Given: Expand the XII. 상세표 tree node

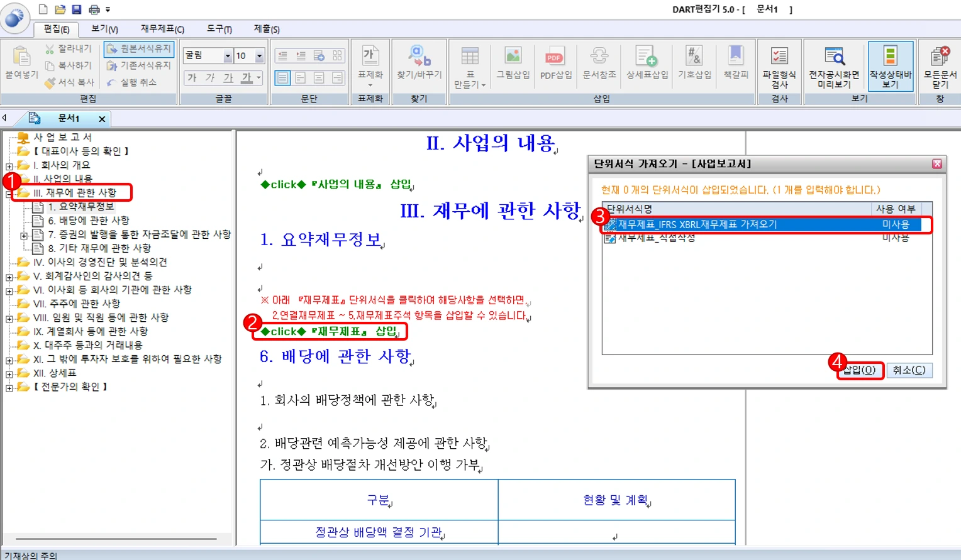Looking at the screenshot, I should (9, 374).
